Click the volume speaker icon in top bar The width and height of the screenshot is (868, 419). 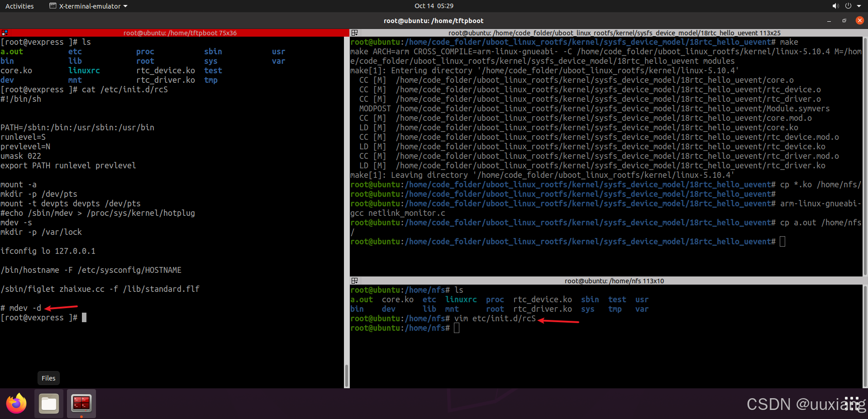tap(835, 6)
